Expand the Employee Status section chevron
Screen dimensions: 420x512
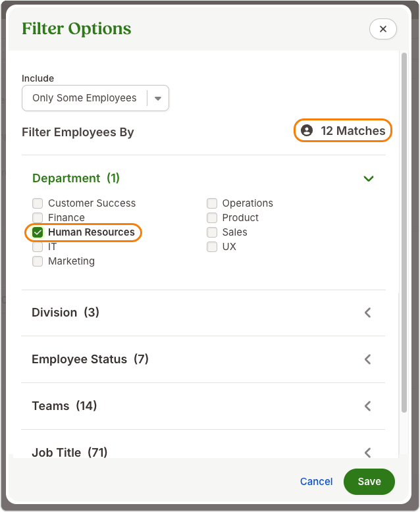click(368, 359)
